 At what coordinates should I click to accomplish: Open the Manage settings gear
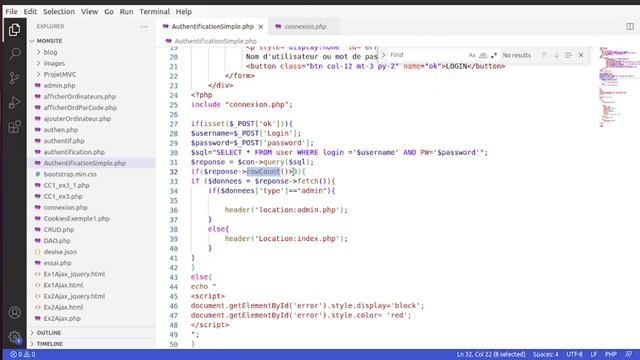coord(14,337)
